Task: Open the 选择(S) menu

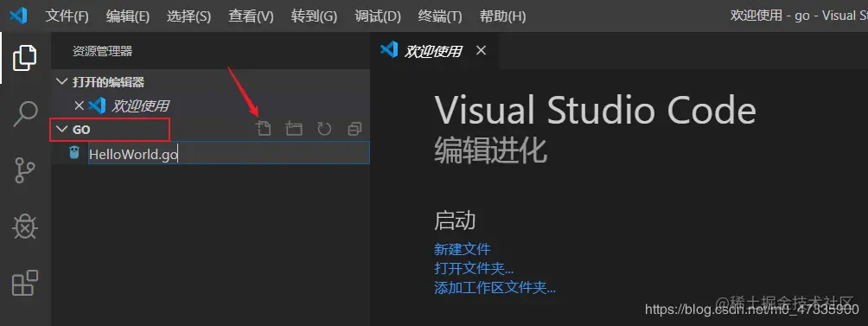Action: click(188, 16)
